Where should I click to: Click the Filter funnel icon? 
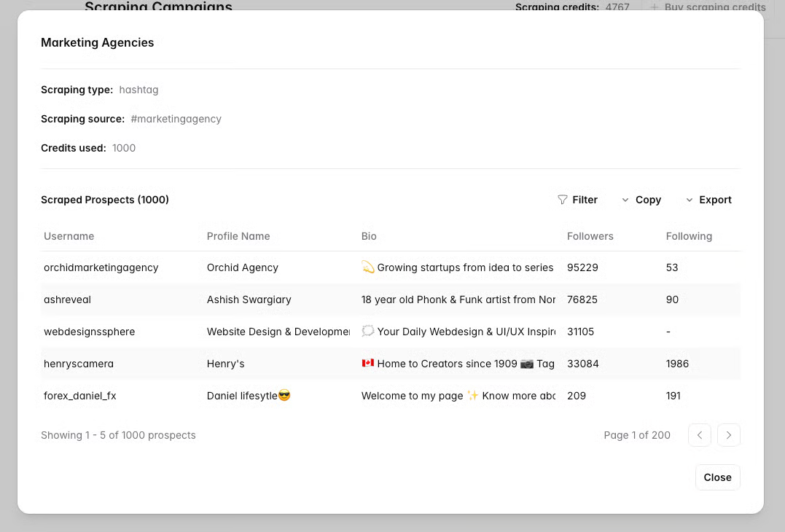[x=562, y=200]
